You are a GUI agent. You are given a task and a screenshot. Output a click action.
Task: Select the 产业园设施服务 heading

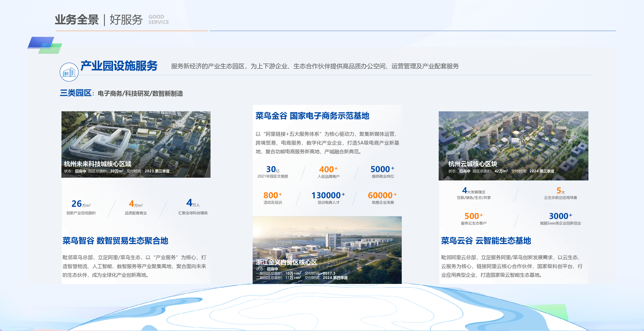(x=119, y=66)
